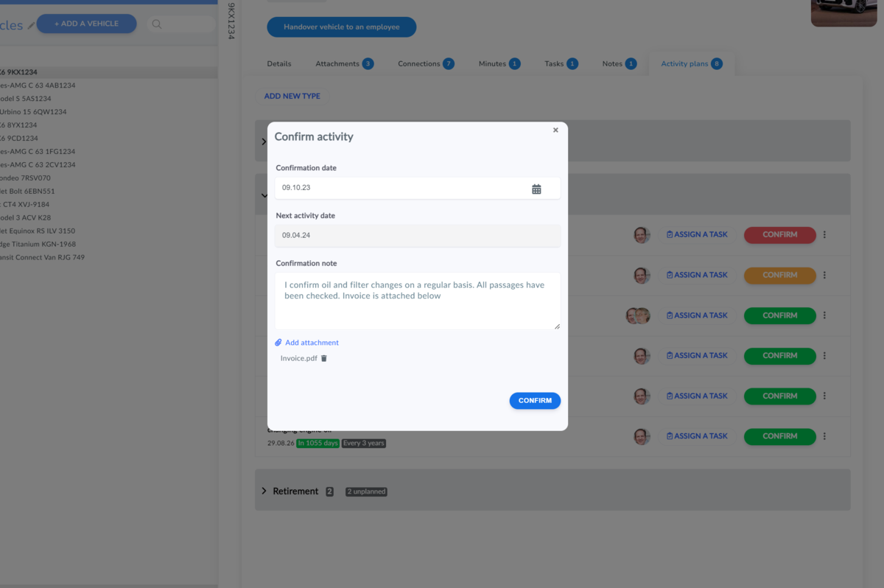Open the three-dot menu beside the red CONFIRM button

click(x=824, y=235)
